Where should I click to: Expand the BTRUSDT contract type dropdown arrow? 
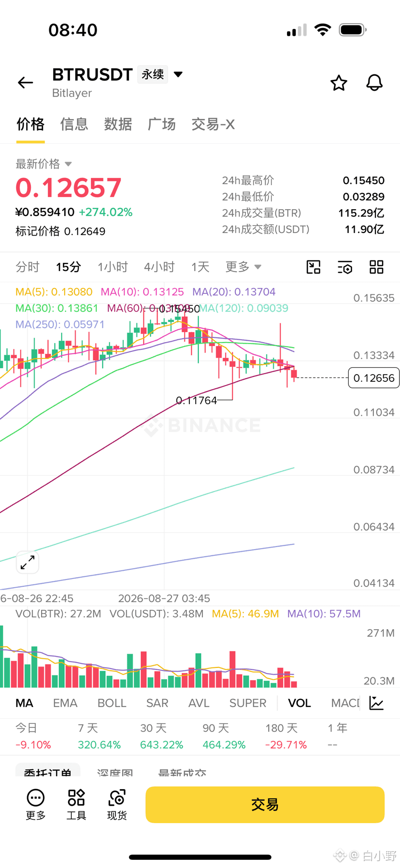tap(178, 74)
